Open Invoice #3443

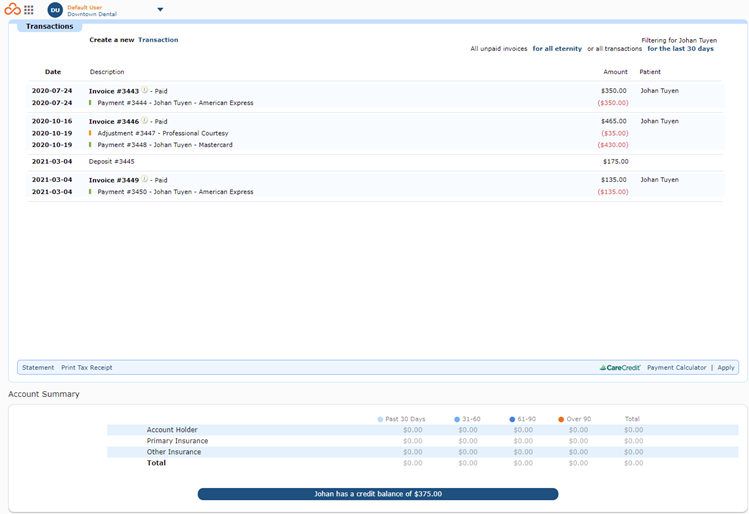(x=114, y=91)
